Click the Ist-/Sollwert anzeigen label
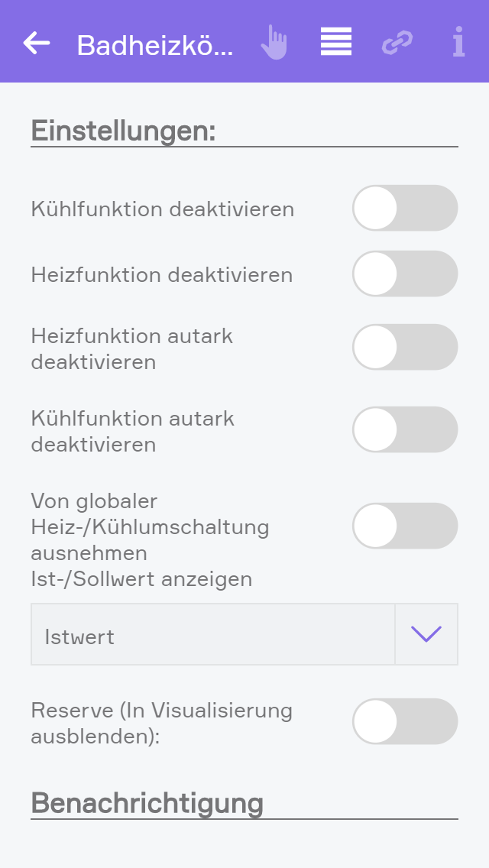The width and height of the screenshot is (489, 868). tap(141, 579)
